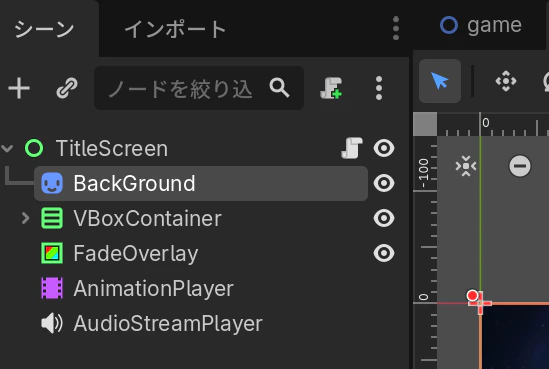Open the Scene dock options menu

point(396,28)
